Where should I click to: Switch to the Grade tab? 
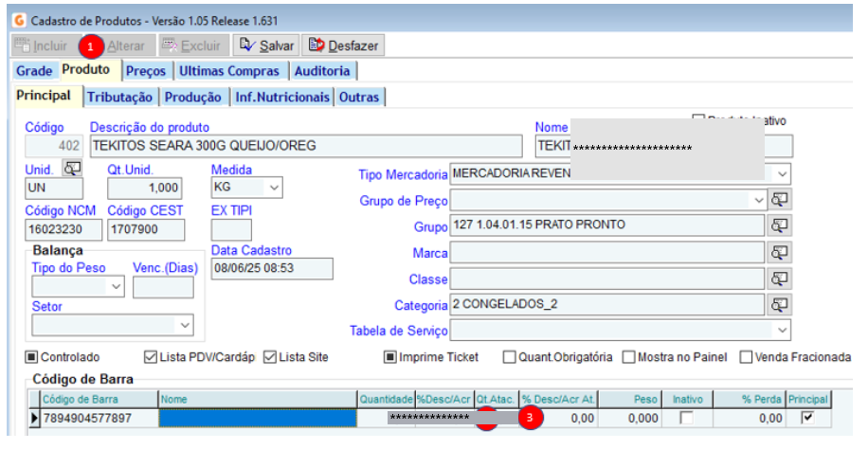(x=34, y=71)
